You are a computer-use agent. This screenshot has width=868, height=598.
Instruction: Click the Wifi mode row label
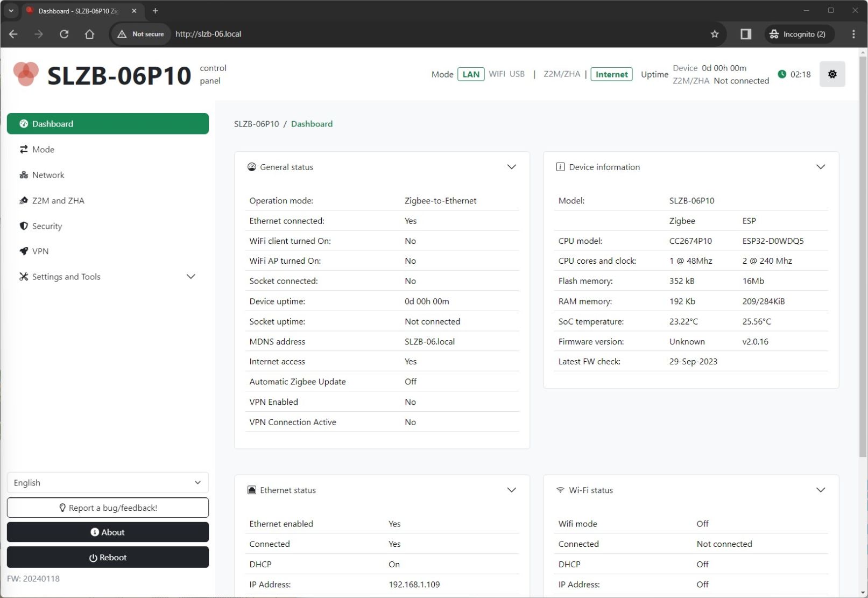tap(577, 524)
